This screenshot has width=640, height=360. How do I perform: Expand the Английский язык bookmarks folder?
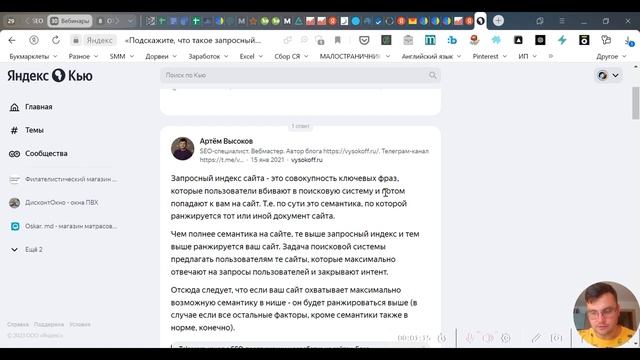click(x=431, y=56)
